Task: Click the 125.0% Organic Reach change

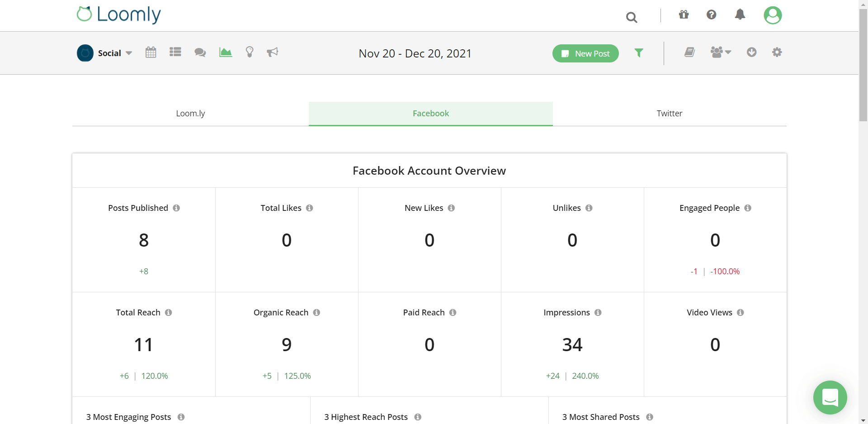Action: (297, 376)
